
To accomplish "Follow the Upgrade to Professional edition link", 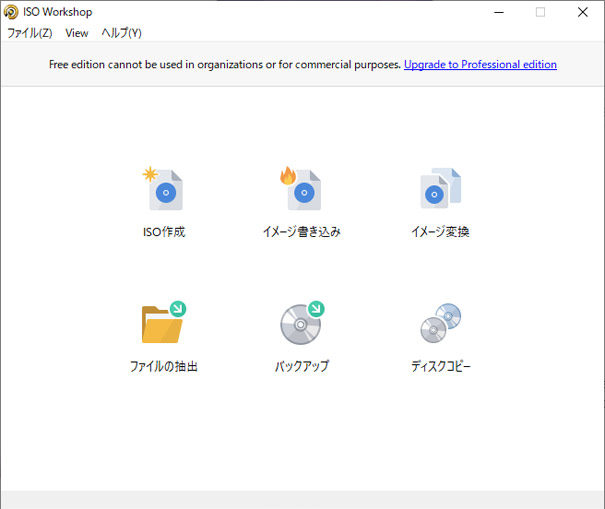I will click(x=480, y=65).
